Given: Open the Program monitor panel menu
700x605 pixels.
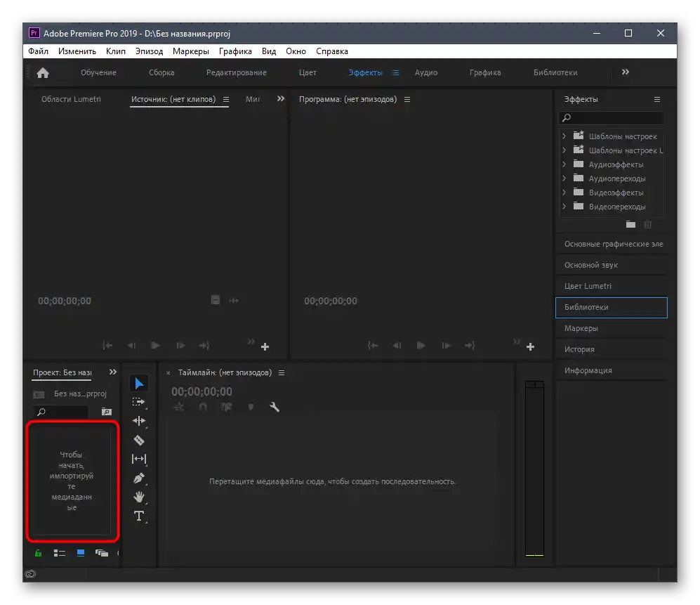Looking at the screenshot, I should [x=407, y=99].
